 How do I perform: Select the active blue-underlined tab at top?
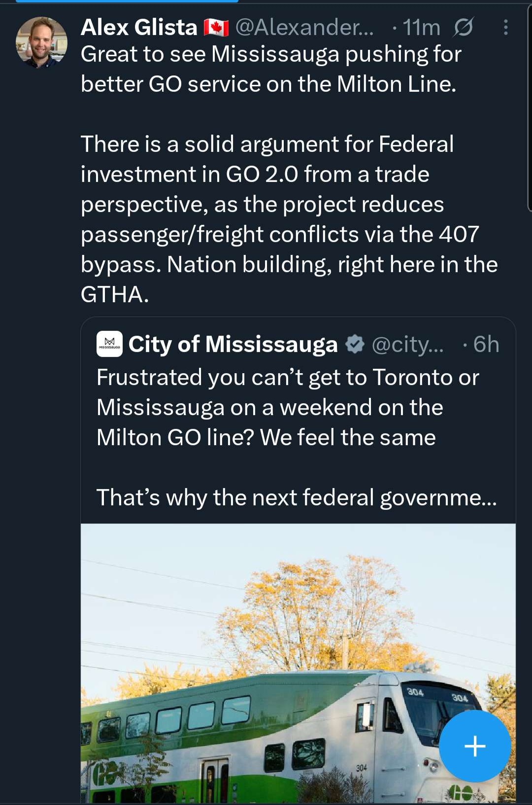coord(127,1)
